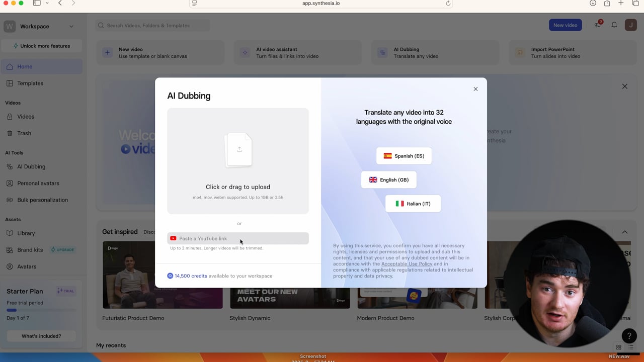Click the browser share icon
The height and width of the screenshot is (362, 644).
(607, 3)
